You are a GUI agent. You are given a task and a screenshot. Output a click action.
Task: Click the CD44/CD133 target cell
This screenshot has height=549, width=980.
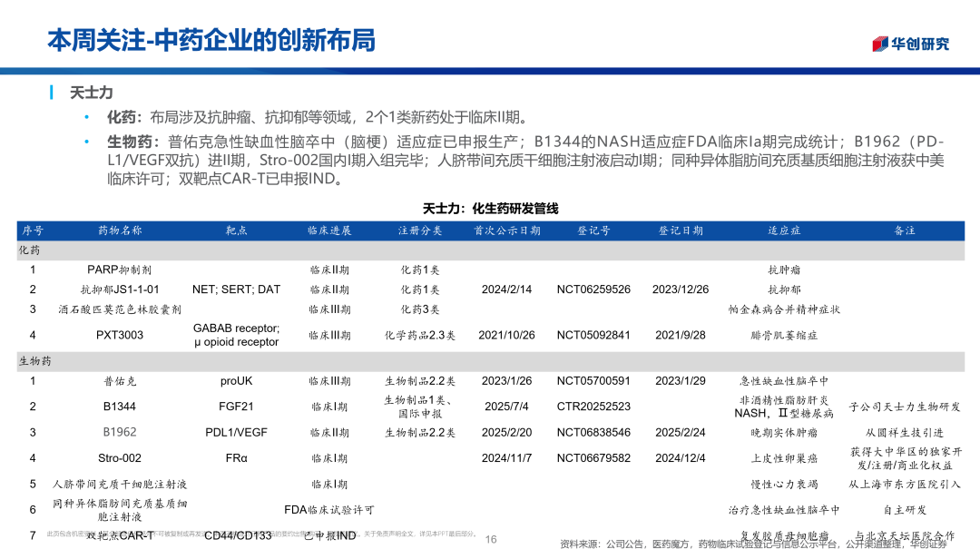pyautogui.click(x=238, y=536)
